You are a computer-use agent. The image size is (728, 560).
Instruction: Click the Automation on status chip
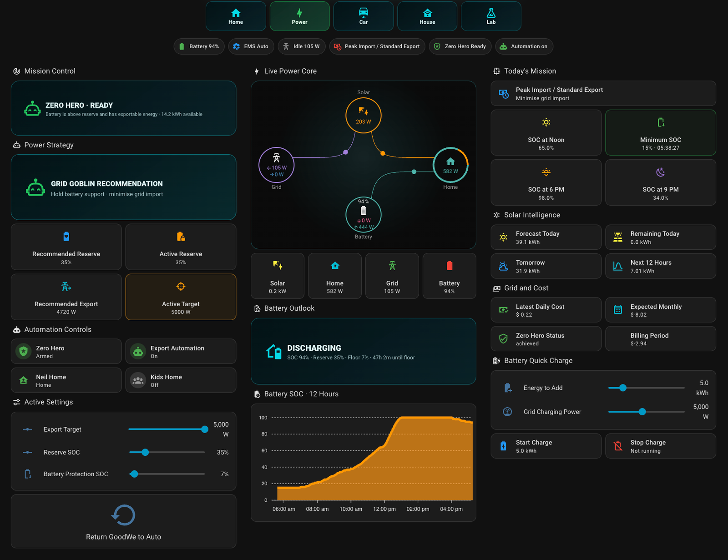point(524,46)
